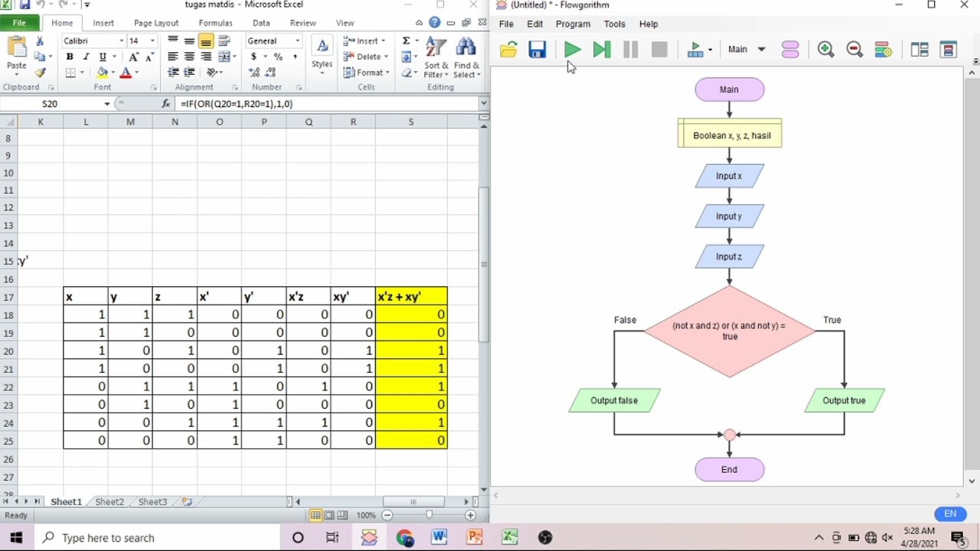Toggle Center horizontal alignment
Screen dimensions: 980x551
coord(189,57)
